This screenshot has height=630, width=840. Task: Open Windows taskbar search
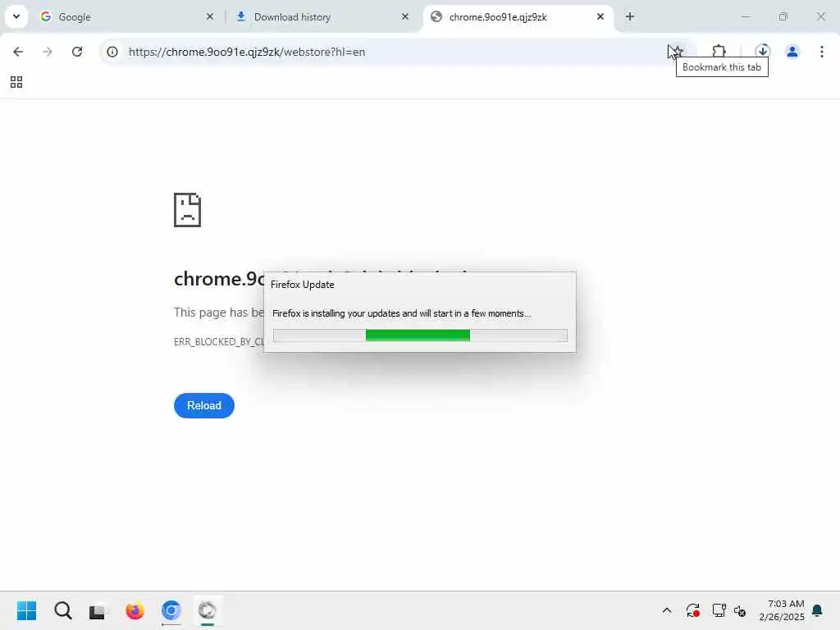click(x=62, y=610)
